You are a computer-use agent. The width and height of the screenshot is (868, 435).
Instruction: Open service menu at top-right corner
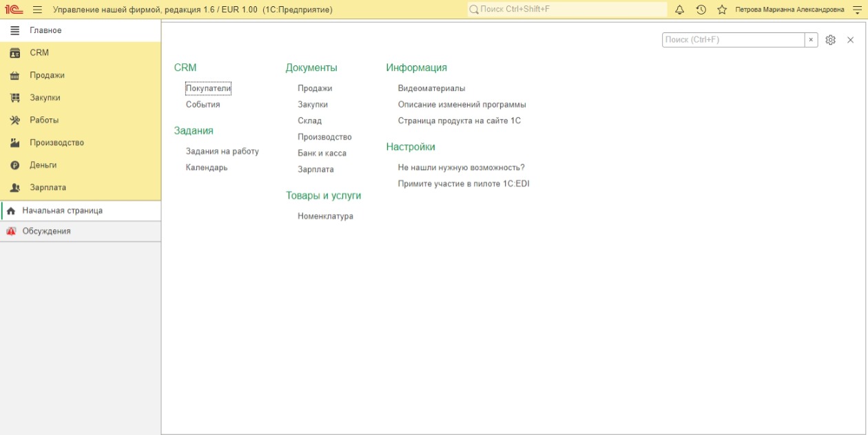pos(858,10)
